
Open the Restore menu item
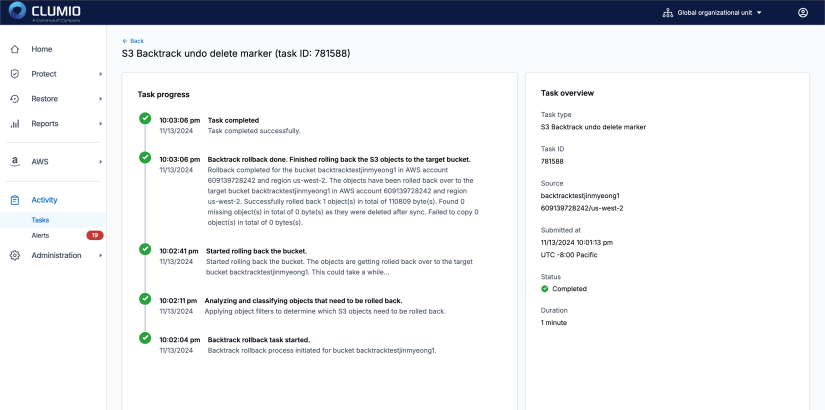(44, 99)
